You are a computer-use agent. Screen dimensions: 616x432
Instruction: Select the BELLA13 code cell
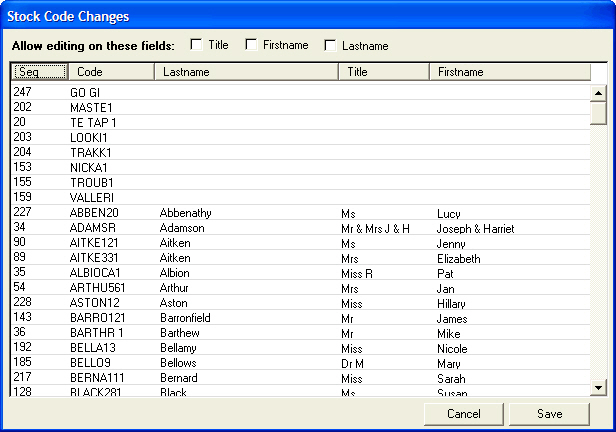pos(93,348)
